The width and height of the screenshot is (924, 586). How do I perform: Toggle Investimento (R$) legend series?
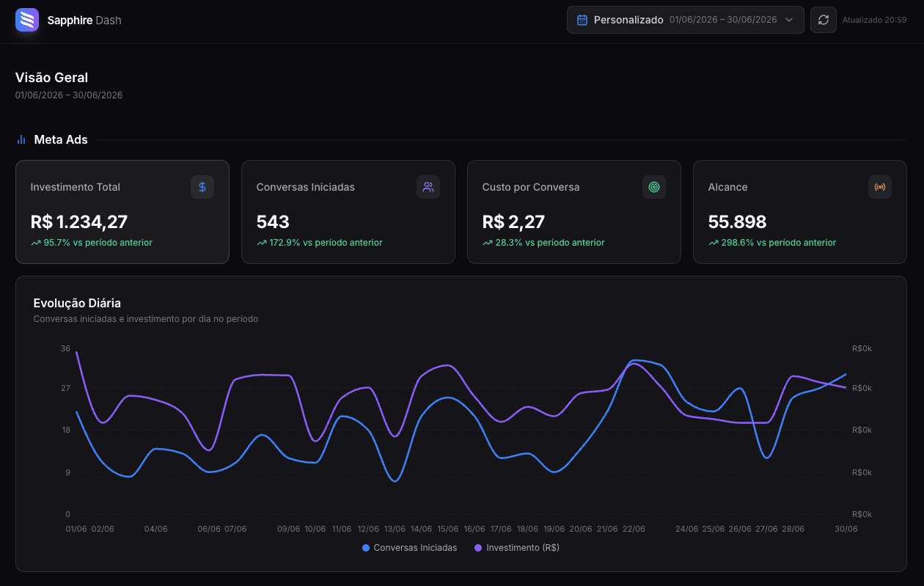click(x=517, y=548)
